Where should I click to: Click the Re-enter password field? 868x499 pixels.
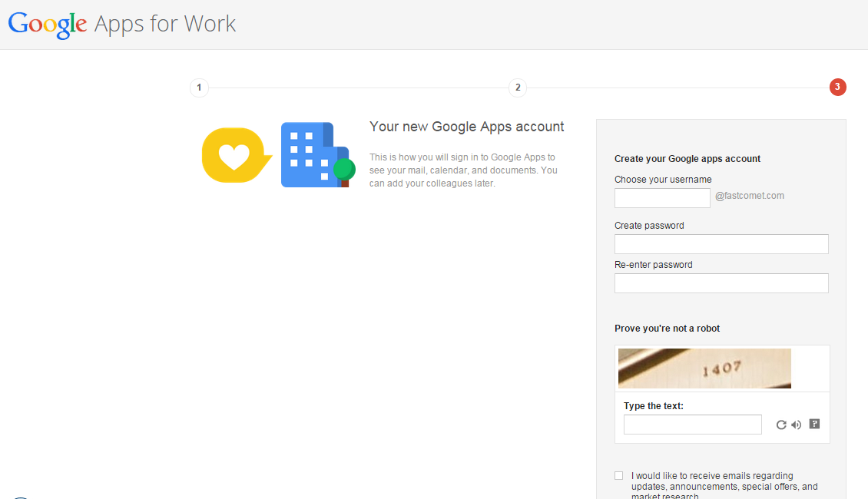(x=721, y=283)
